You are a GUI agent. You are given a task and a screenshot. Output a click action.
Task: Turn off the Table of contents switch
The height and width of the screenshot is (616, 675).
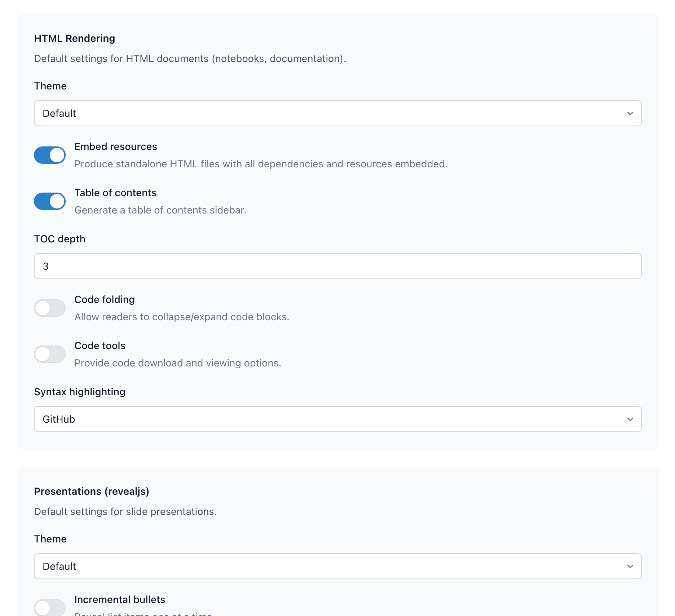pos(50,201)
